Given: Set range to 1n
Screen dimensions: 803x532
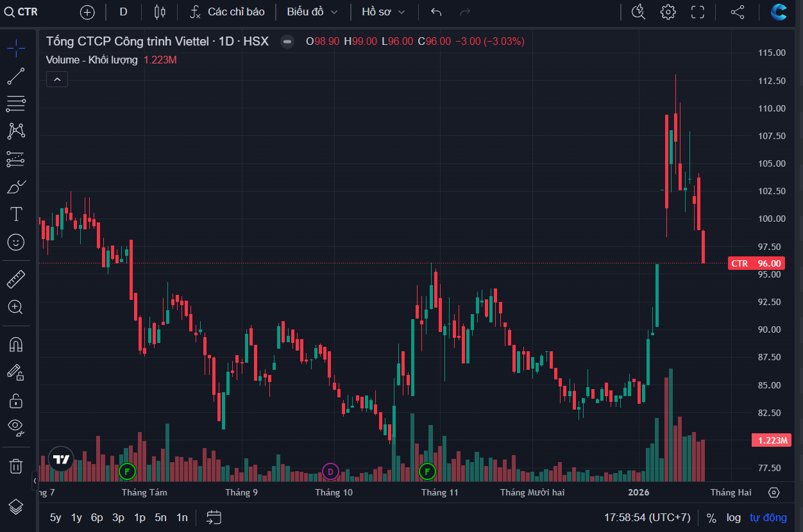Looking at the screenshot, I should [182, 517].
